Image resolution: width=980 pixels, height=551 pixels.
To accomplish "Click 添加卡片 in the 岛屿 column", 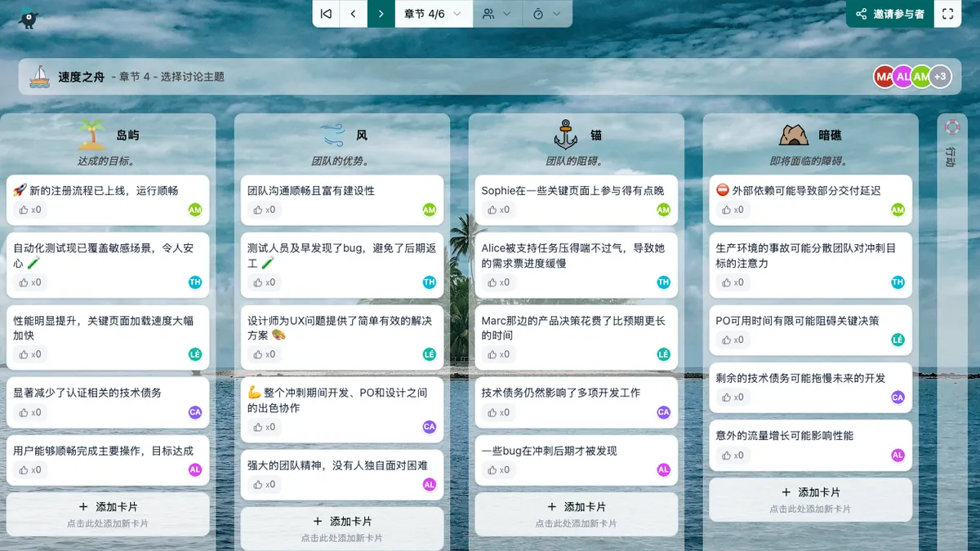I will click(108, 505).
